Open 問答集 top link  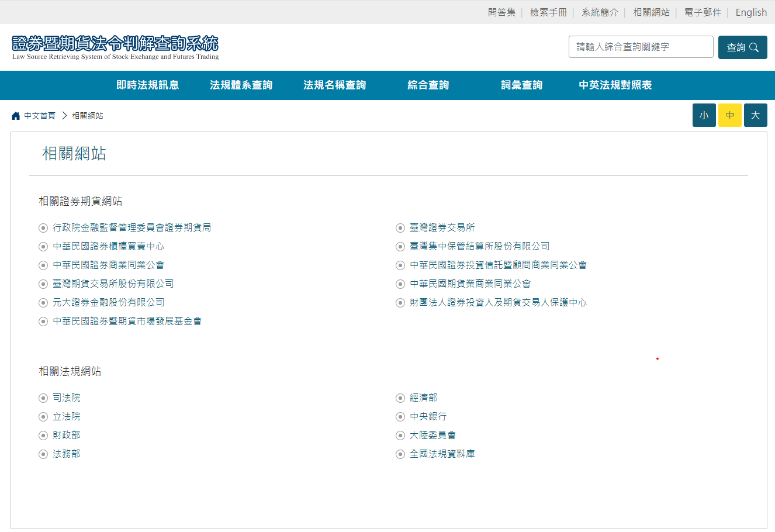click(x=501, y=12)
